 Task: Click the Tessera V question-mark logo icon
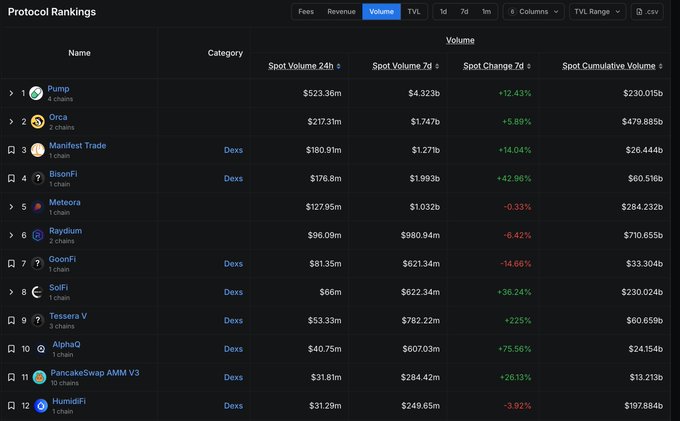(x=38, y=320)
